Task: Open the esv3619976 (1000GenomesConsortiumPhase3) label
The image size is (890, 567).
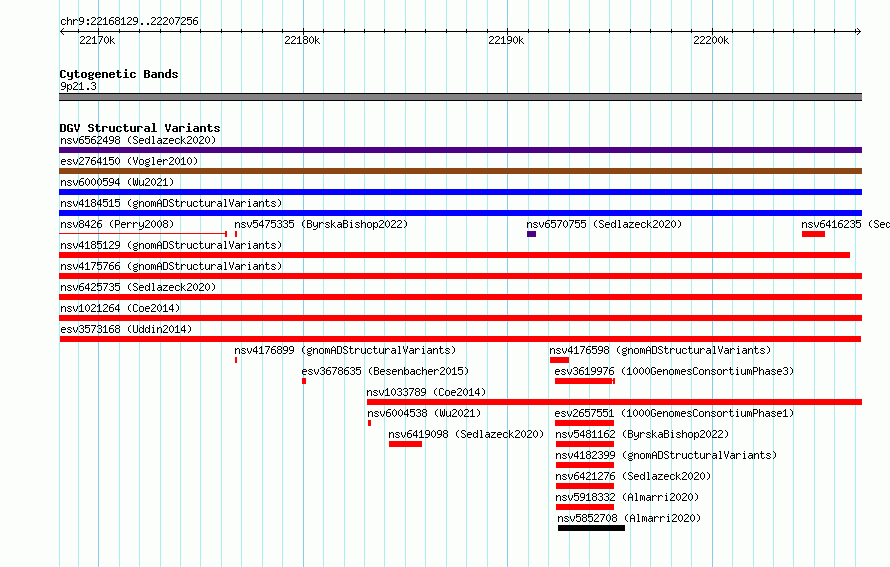Action: tap(674, 371)
